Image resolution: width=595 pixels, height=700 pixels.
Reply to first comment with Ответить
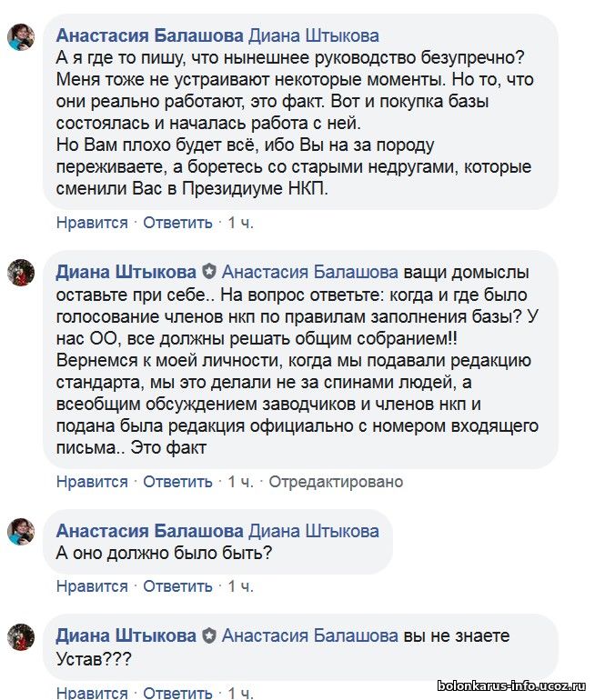pos(177,223)
